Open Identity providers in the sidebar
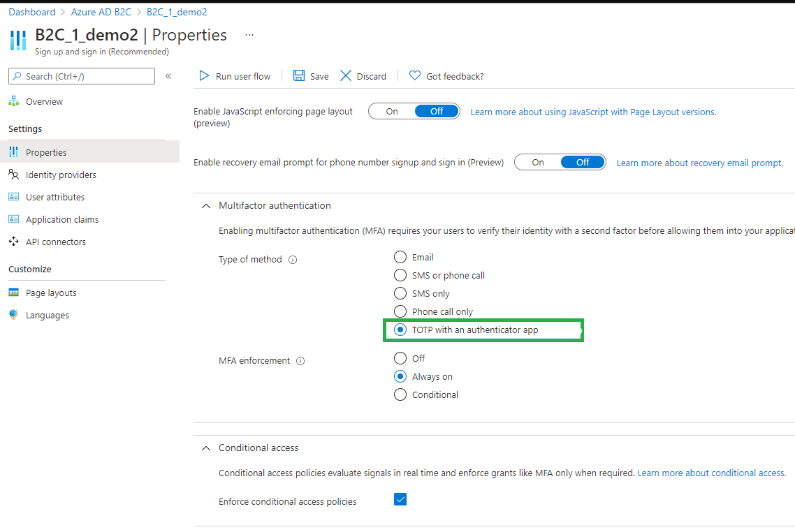The height and width of the screenshot is (532, 795). pyautogui.click(x=61, y=175)
